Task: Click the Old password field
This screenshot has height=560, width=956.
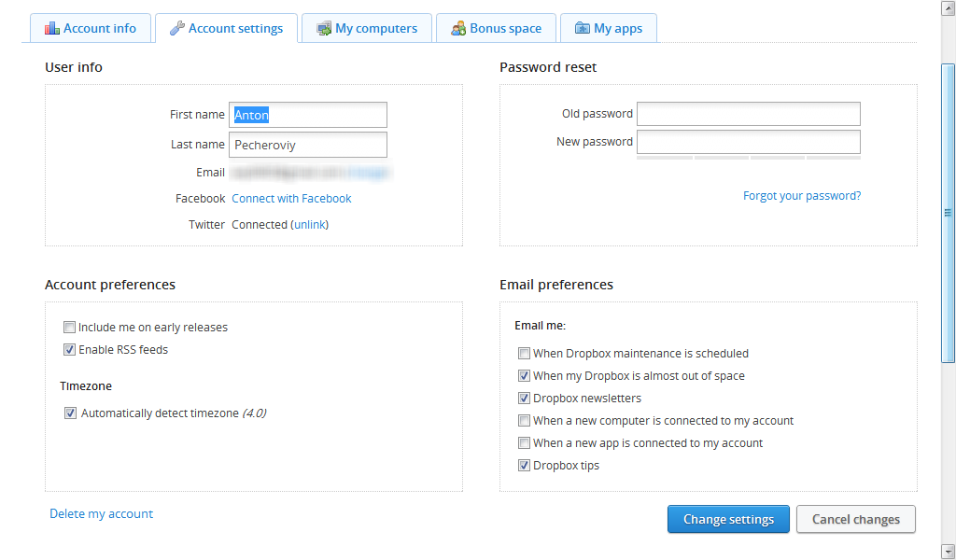Action: point(749,114)
